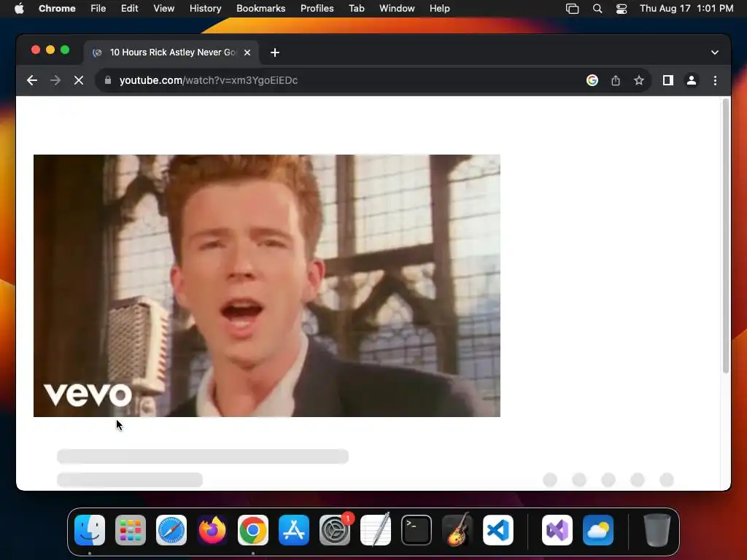The width and height of the screenshot is (747, 560).
Task: Launch Safari from the dock
Action: 171,530
